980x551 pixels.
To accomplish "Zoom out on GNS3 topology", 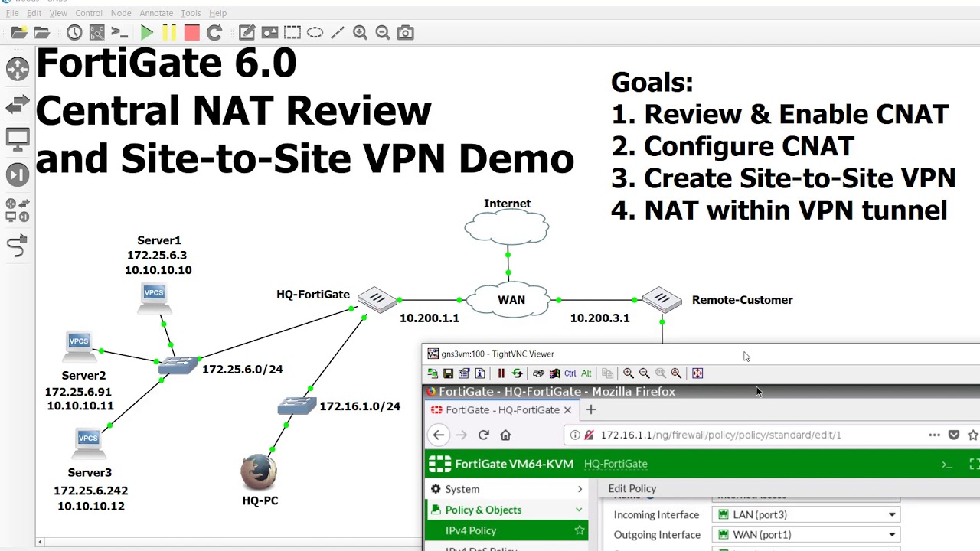I will pos(383,32).
